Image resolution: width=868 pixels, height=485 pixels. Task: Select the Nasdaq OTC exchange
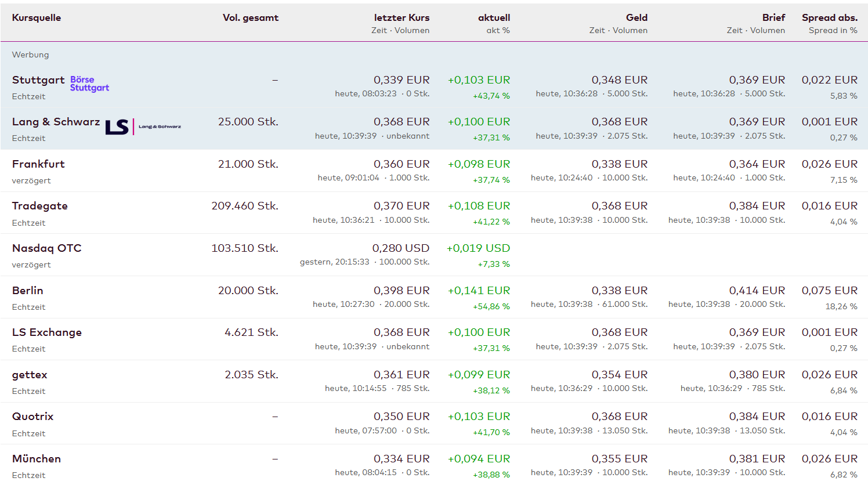coord(47,248)
